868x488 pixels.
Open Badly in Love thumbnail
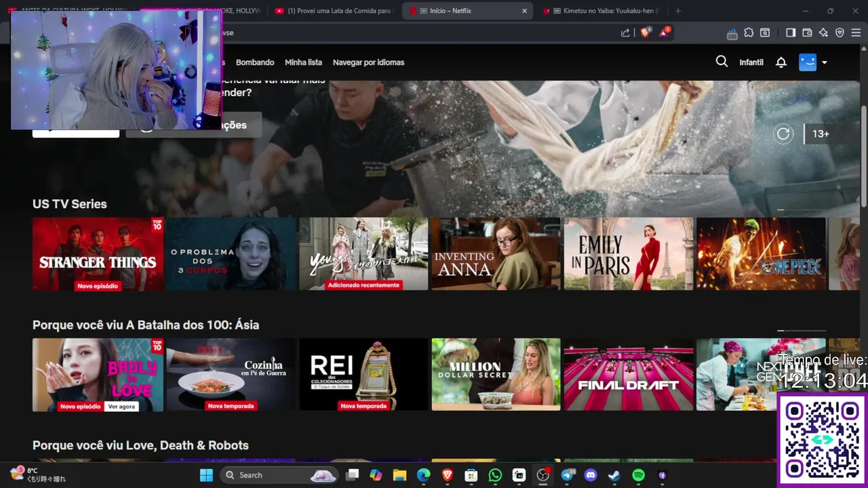[98, 375]
